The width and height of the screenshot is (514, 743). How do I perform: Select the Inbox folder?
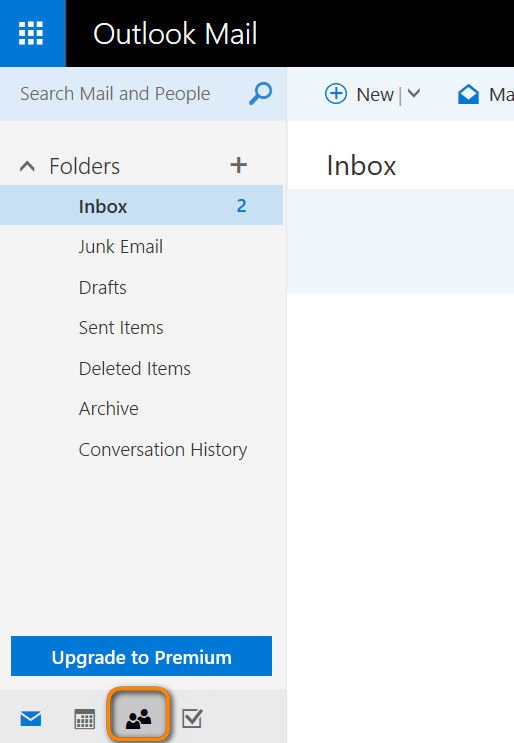coord(141,206)
